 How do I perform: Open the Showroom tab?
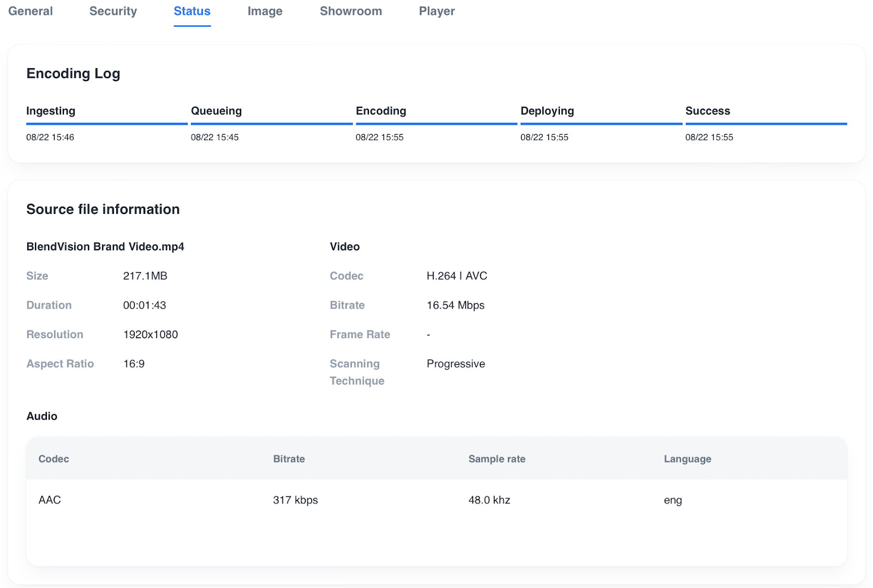[351, 11]
